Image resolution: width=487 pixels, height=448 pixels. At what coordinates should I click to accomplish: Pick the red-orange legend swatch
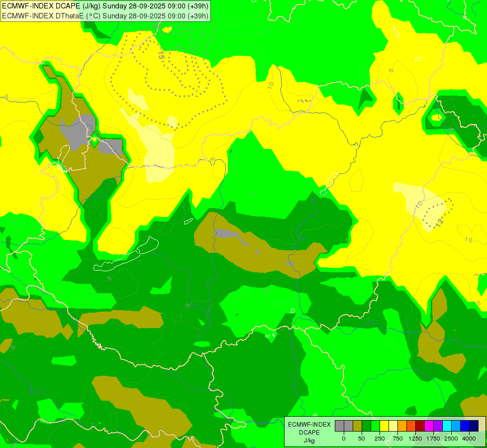pos(411,426)
